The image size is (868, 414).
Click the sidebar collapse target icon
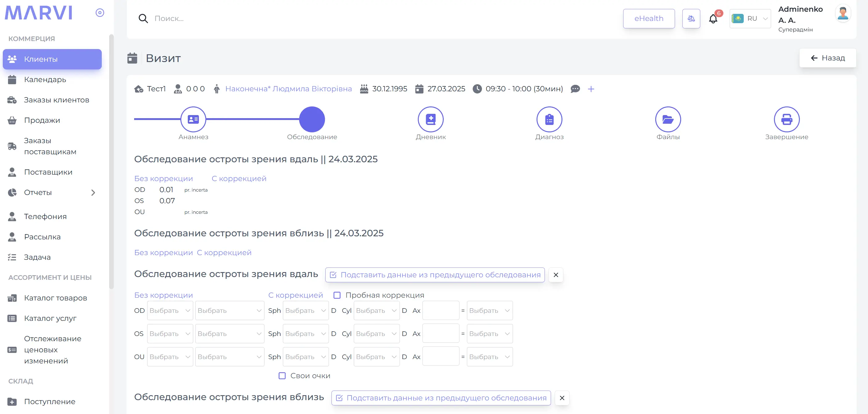[100, 12]
